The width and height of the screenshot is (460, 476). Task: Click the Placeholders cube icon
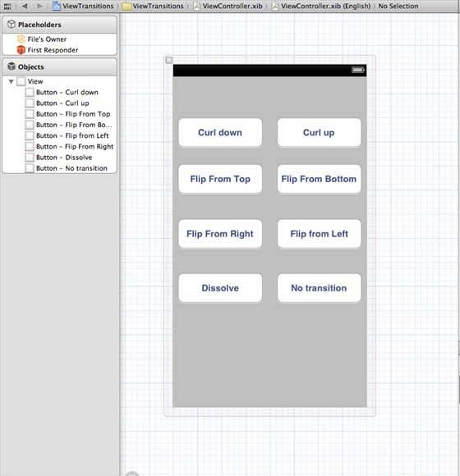11,25
